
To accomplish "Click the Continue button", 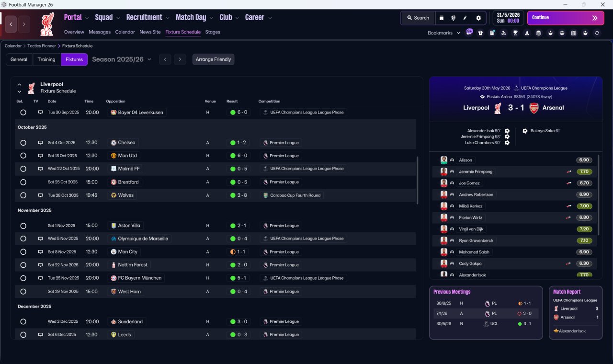I will (566, 18).
